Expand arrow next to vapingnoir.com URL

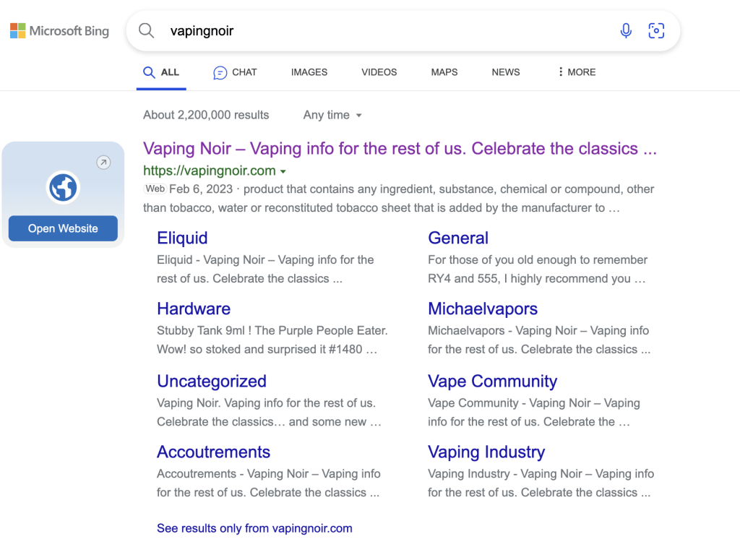[283, 172]
